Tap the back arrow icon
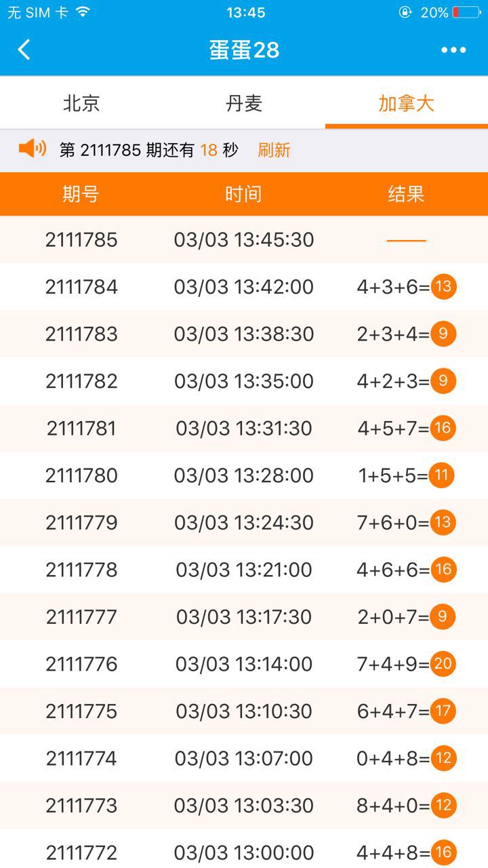The width and height of the screenshot is (488, 868). (x=24, y=50)
